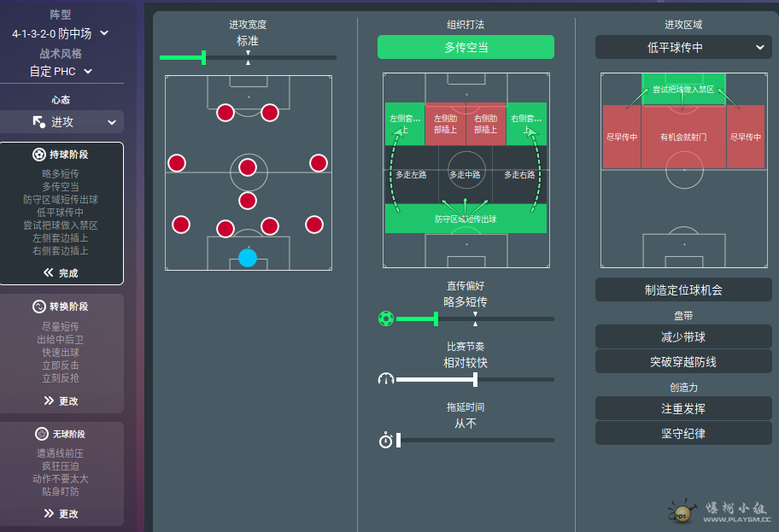
Task: Click the 无球阶段 out-of-possession icon
Action: click(x=41, y=434)
